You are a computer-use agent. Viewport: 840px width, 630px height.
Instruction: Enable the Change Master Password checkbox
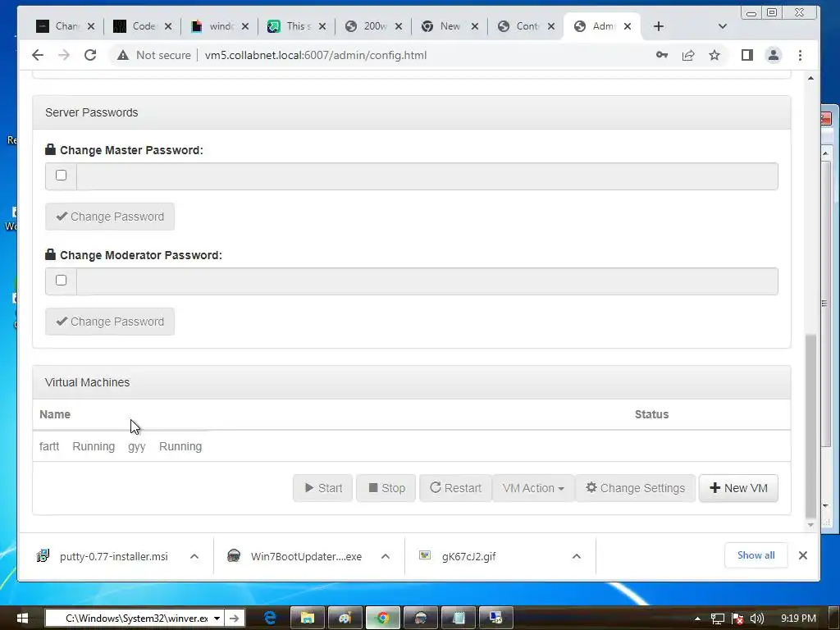(x=61, y=176)
